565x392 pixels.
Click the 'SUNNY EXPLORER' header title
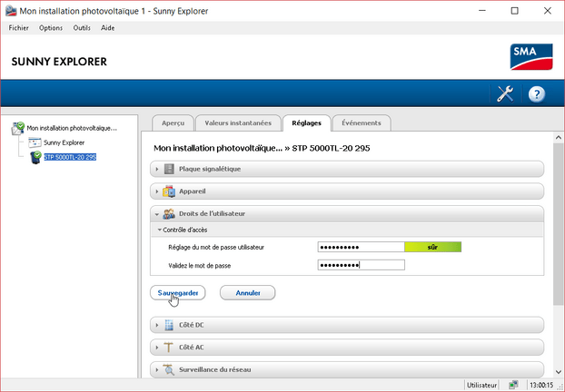pyautogui.click(x=59, y=62)
